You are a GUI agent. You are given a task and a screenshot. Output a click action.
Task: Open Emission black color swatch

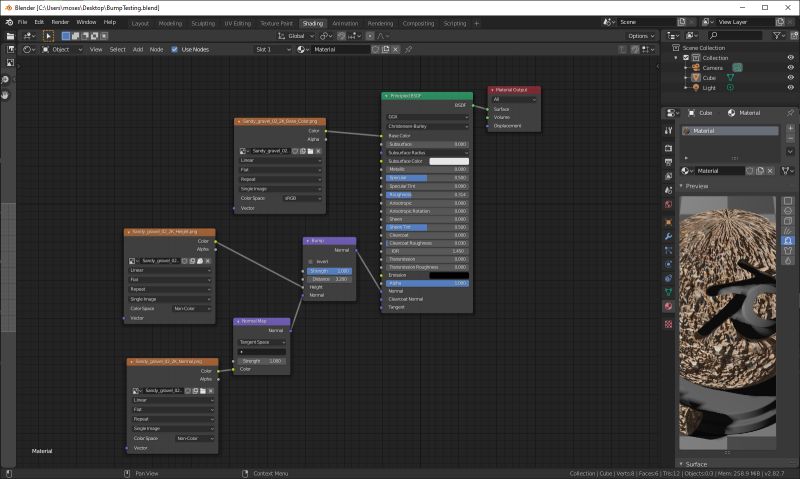point(449,275)
